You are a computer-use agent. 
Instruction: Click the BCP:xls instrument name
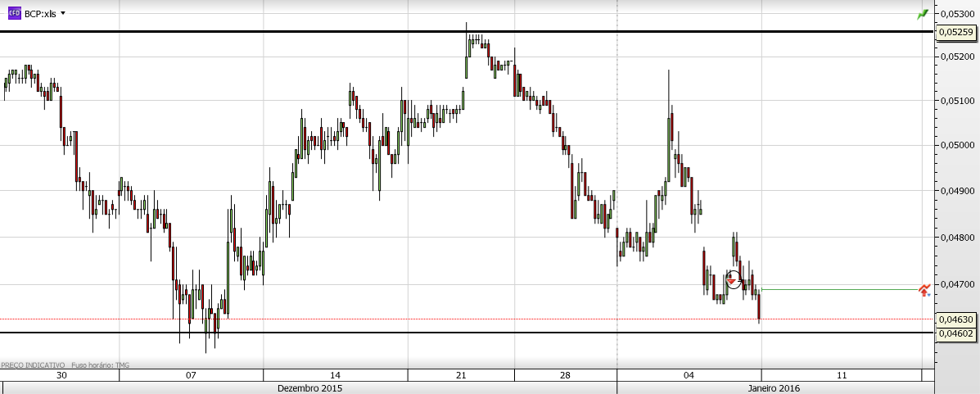[x=41, y=14]
